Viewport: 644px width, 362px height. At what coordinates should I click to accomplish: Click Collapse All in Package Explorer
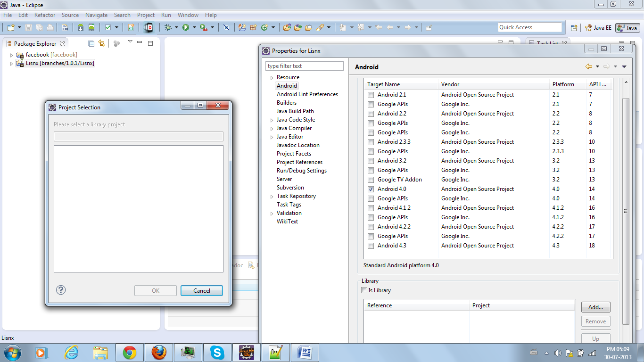pyautogui.click(x=91, y=43)
